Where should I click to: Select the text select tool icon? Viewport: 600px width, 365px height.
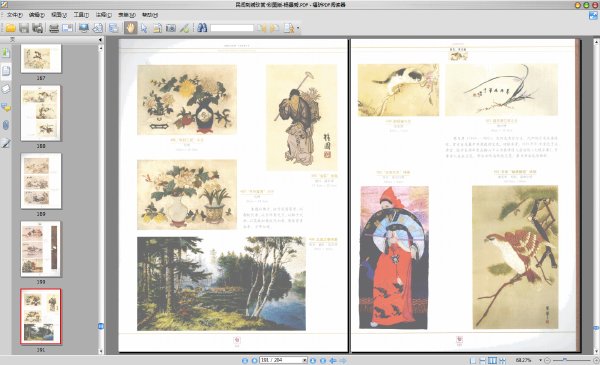[x=157, y=28]
